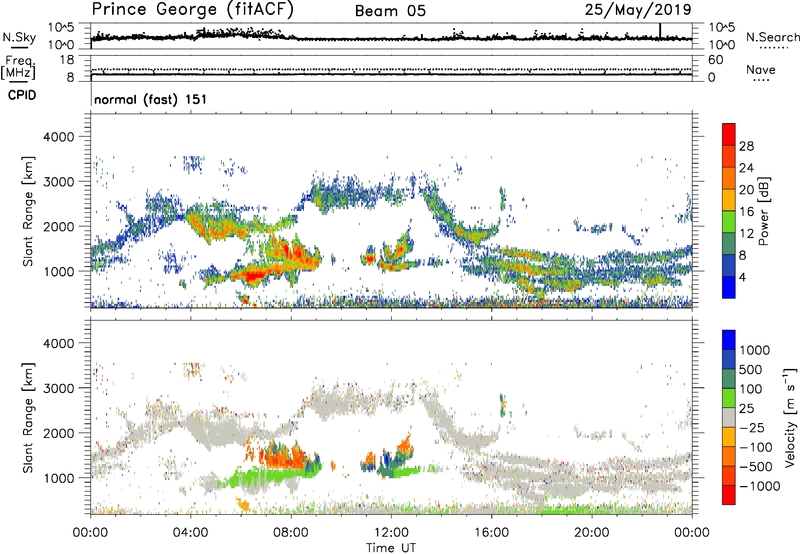
Task: Click the red bottom of velocity color bar
Action: click(729, 495)
